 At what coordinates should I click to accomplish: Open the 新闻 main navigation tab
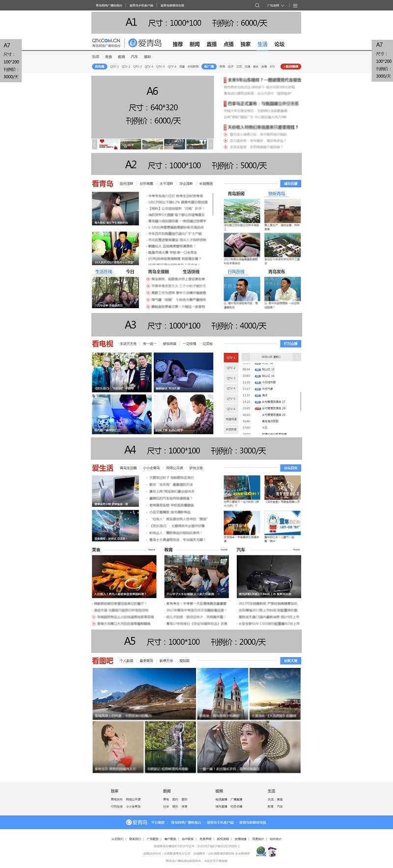[x=195, y=44]
